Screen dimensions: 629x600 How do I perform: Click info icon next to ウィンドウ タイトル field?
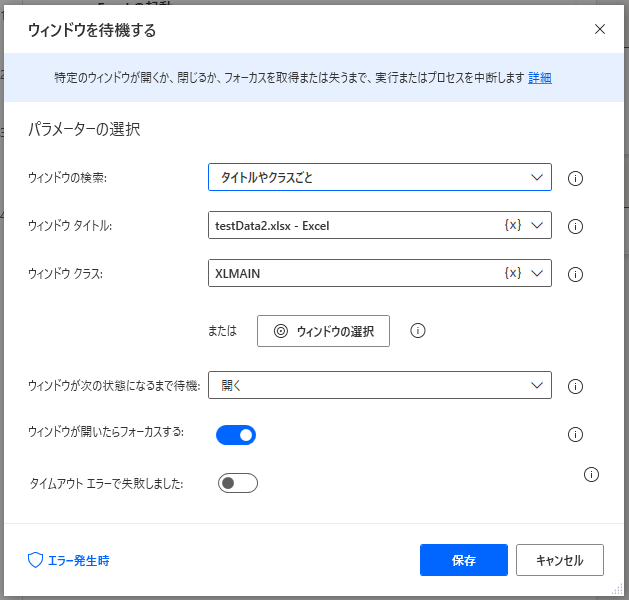(x=575, y=227)
